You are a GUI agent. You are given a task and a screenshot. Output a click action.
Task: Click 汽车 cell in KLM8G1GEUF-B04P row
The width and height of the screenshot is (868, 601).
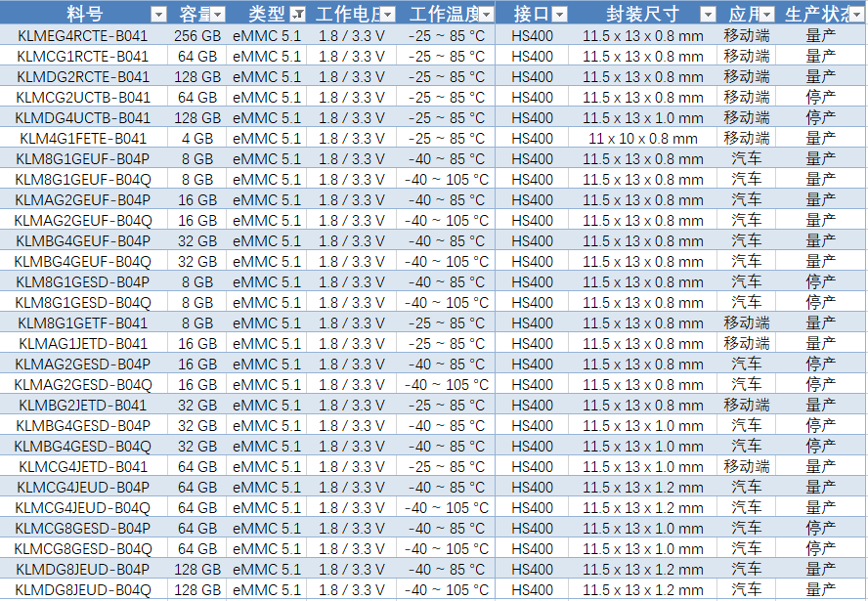[746, 159]
